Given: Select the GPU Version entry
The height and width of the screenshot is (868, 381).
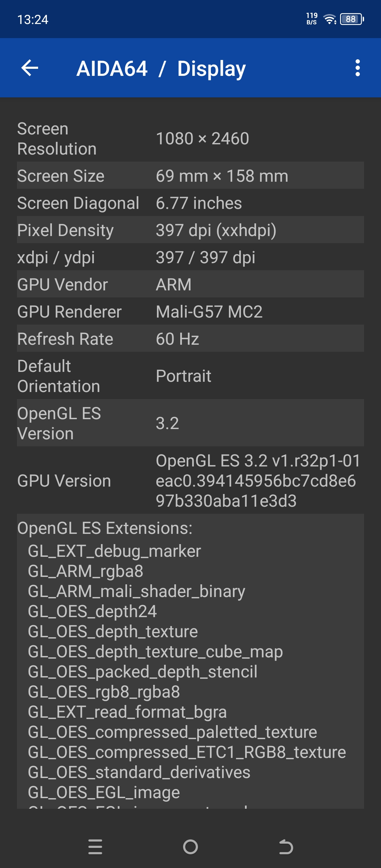Looking at the screenshot, I should click(190, 481).
